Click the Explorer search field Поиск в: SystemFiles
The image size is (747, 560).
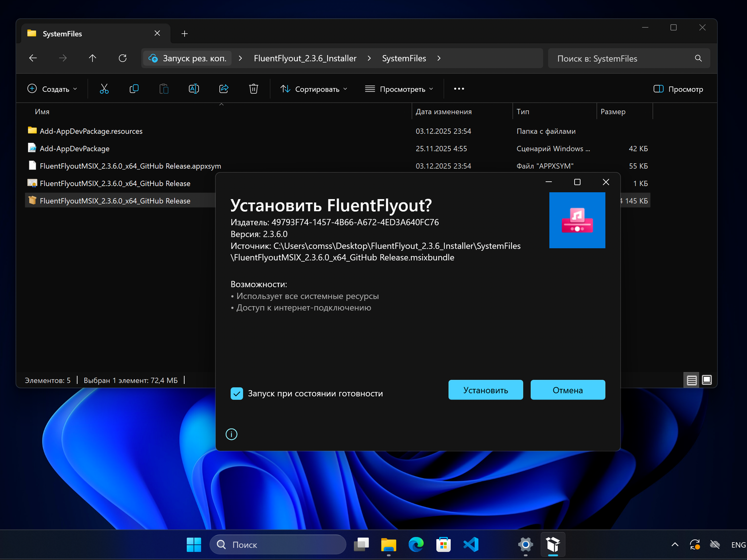(x=629, y=58)
